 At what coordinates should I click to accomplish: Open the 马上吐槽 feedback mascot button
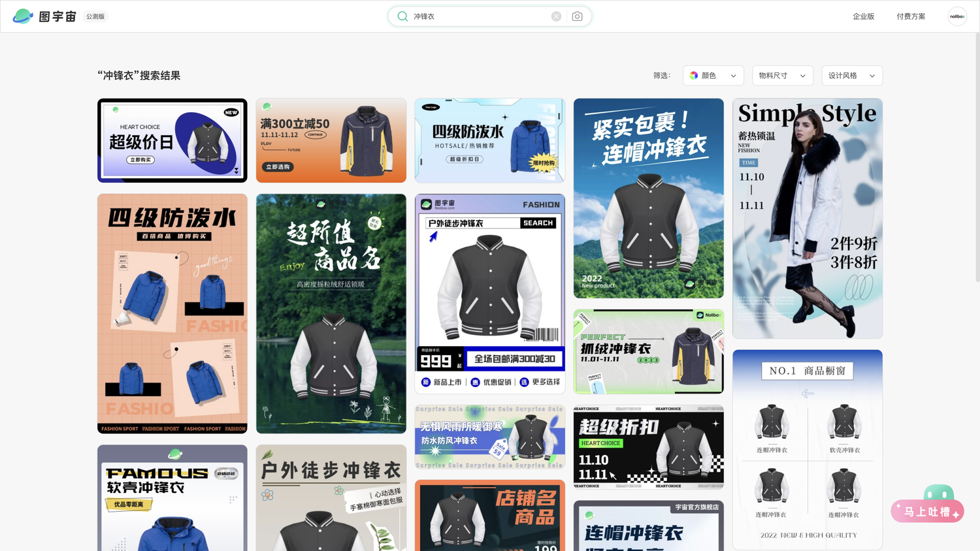(928, 504)
